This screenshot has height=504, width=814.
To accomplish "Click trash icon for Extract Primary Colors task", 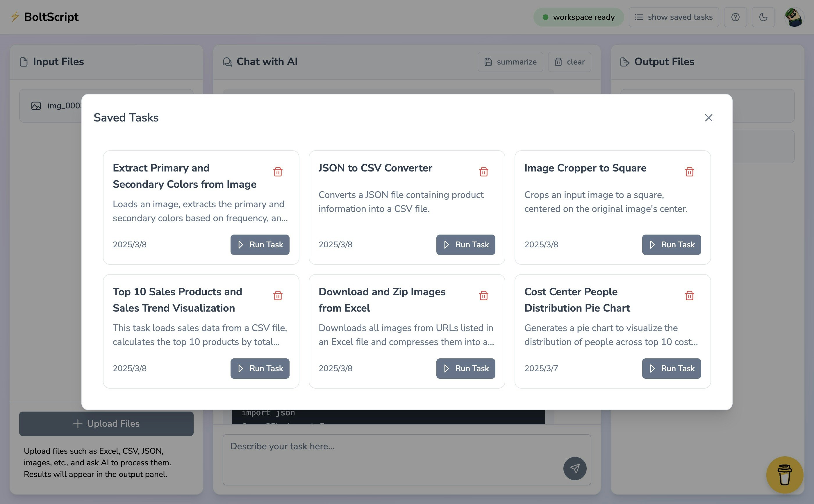I will [x=278, y=172].
